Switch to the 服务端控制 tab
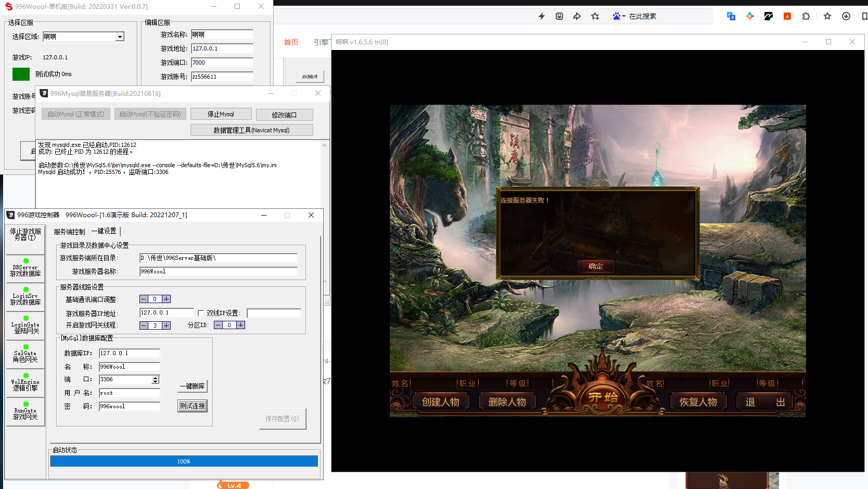The height and width of the screenshot is (489, 868). click(x=69, y=232)
